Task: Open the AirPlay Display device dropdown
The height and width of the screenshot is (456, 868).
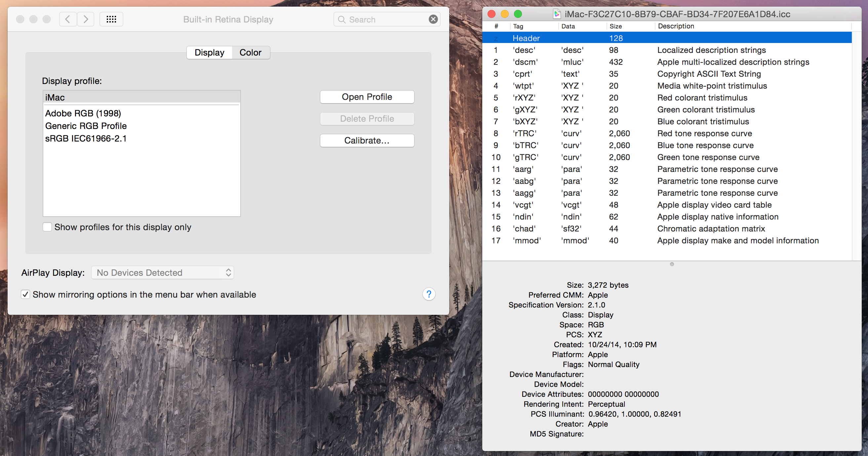Action: [x=162, y=272]
